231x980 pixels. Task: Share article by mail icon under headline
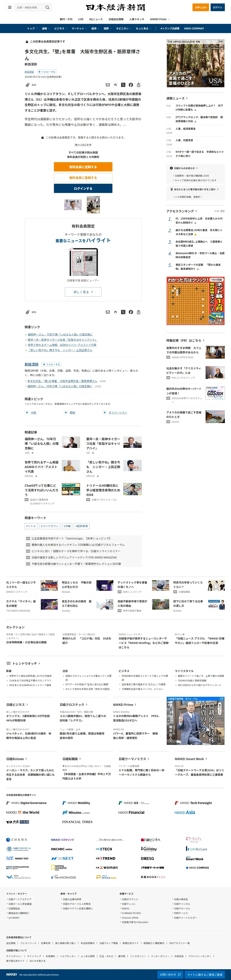pos(108,85)
